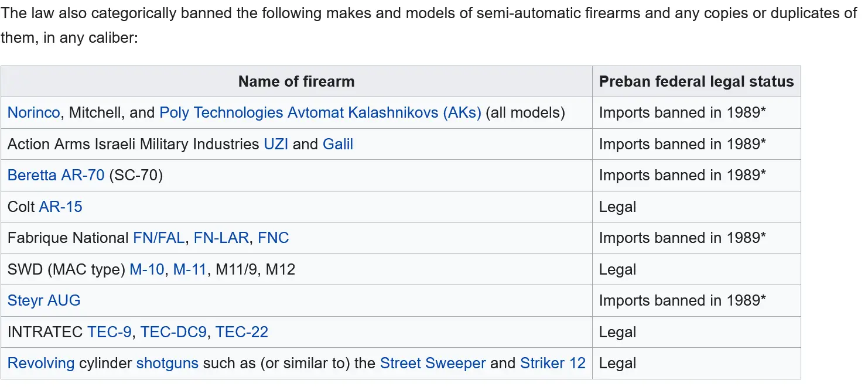868x387 pixels.
Task: Open the AR-15 link
Action: point(61,207)
